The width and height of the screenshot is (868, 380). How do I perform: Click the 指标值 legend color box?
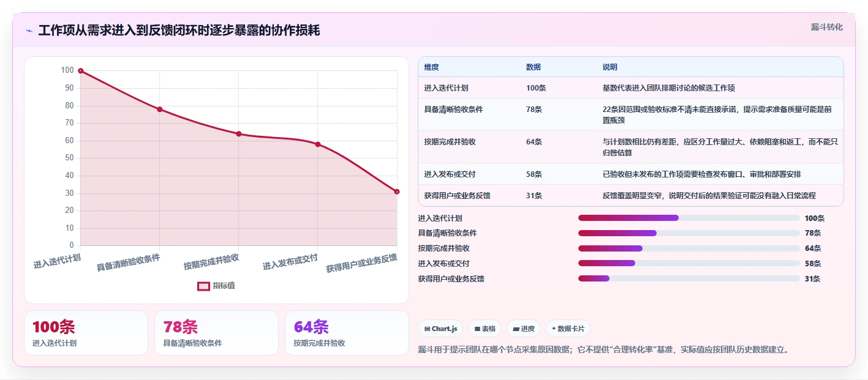pos(203,286)
